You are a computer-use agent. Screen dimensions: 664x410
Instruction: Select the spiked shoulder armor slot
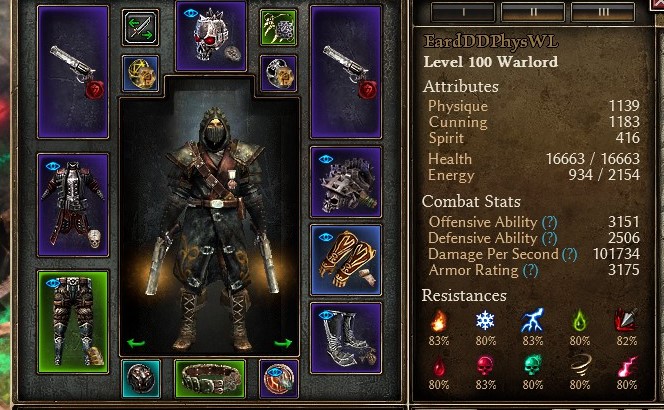(x=346, y=182)
